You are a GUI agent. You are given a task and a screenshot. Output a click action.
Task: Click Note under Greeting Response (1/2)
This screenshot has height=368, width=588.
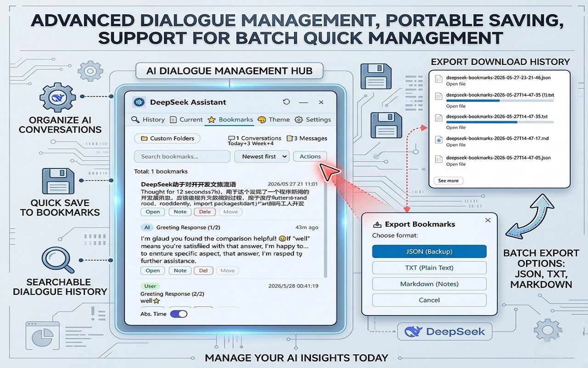pos(180,271)
